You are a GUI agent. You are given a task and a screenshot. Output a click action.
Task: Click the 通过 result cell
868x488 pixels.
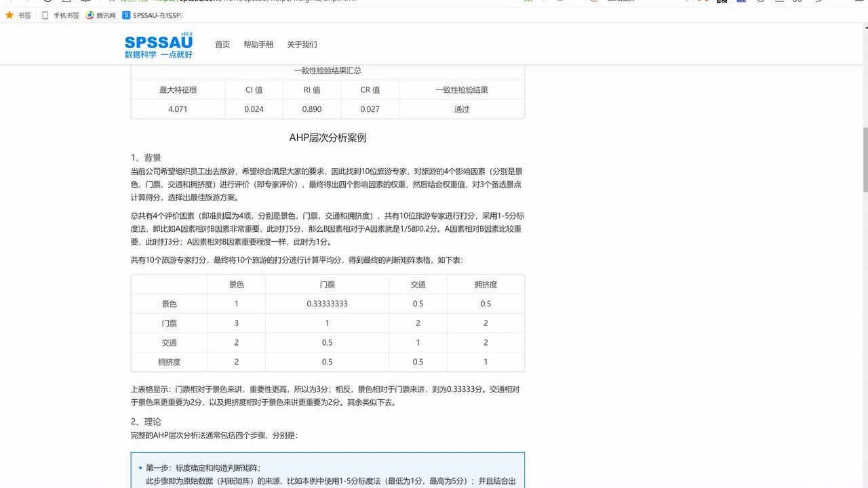coord(460,108)
